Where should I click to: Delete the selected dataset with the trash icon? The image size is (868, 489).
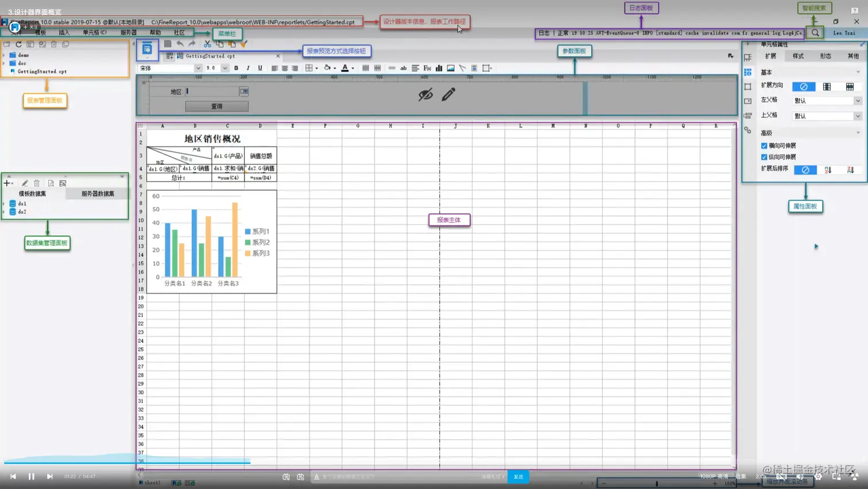[37, 183]
